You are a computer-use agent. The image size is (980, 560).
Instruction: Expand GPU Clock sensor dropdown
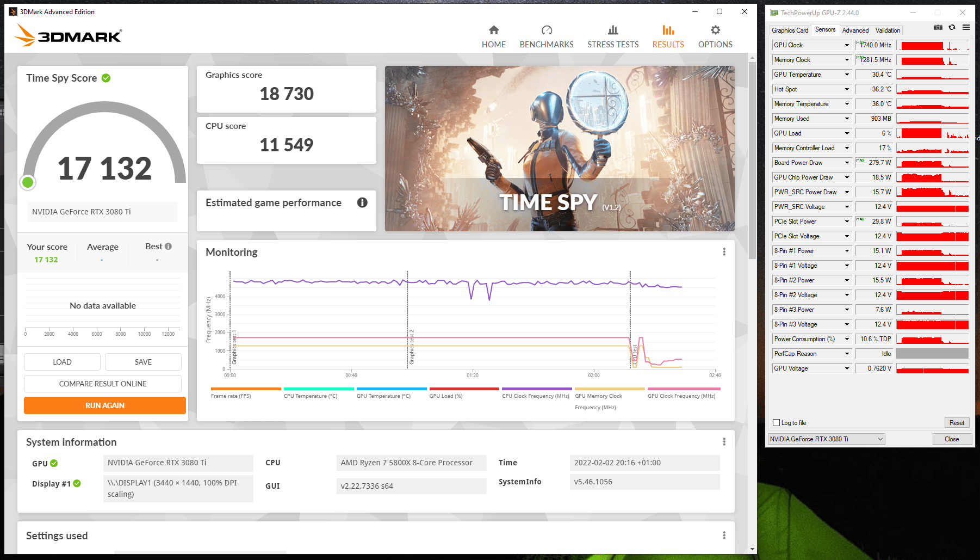847,45
